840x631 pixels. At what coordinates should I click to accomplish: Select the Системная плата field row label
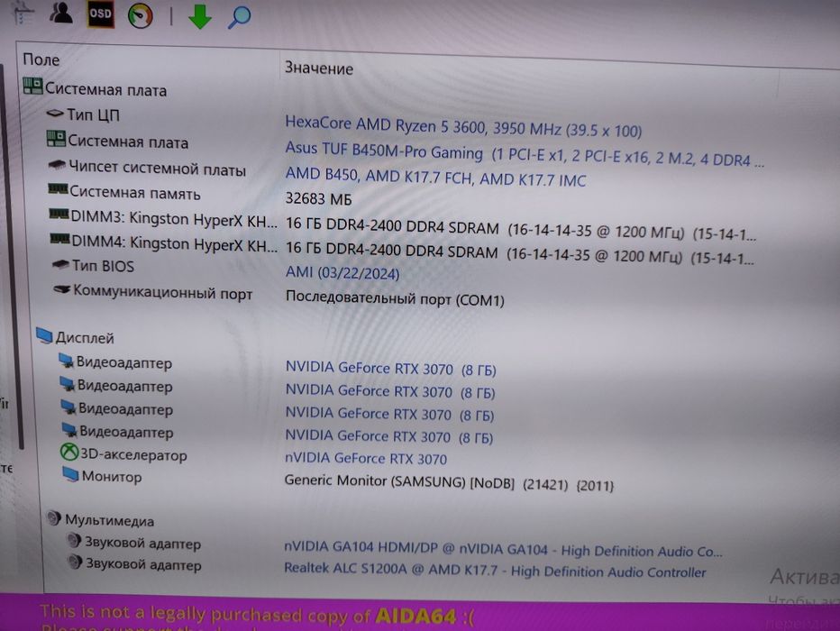click(x=128, y=142)
